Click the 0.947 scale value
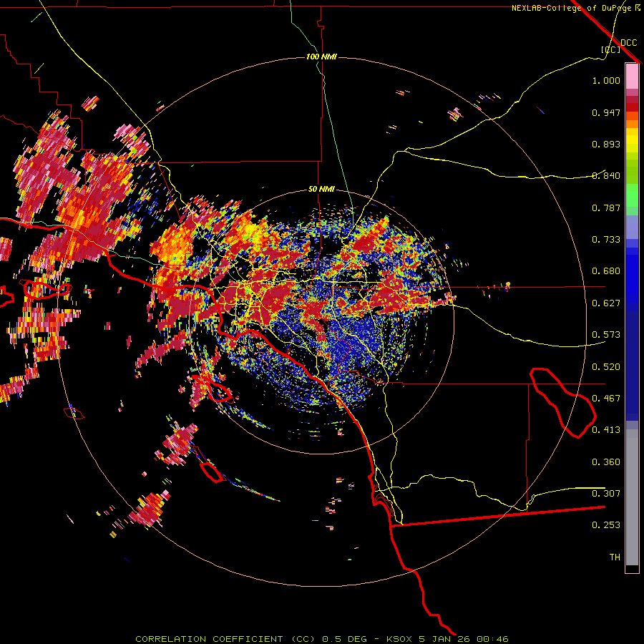The width and height of the screenshot is (644, 644). pyautogui.click(x=606, y=112)
